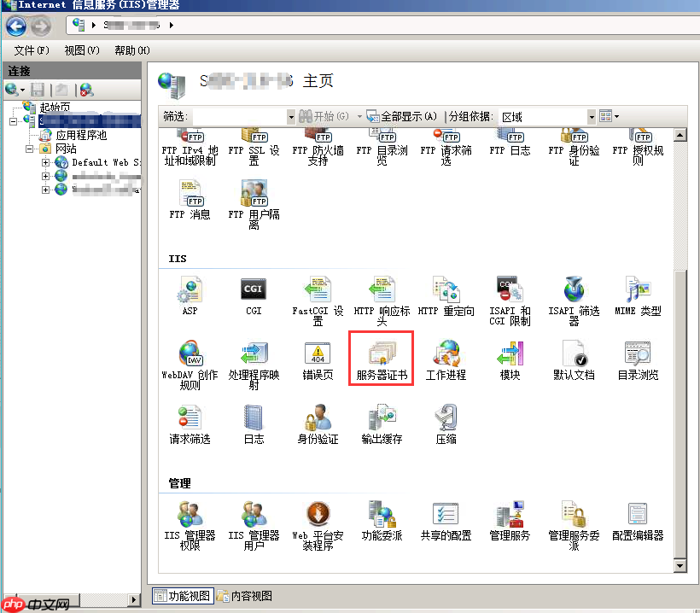Open the 筛选 filter dropdown arrow
Viewport: 700px width, 613px height.
coord(291,117)
